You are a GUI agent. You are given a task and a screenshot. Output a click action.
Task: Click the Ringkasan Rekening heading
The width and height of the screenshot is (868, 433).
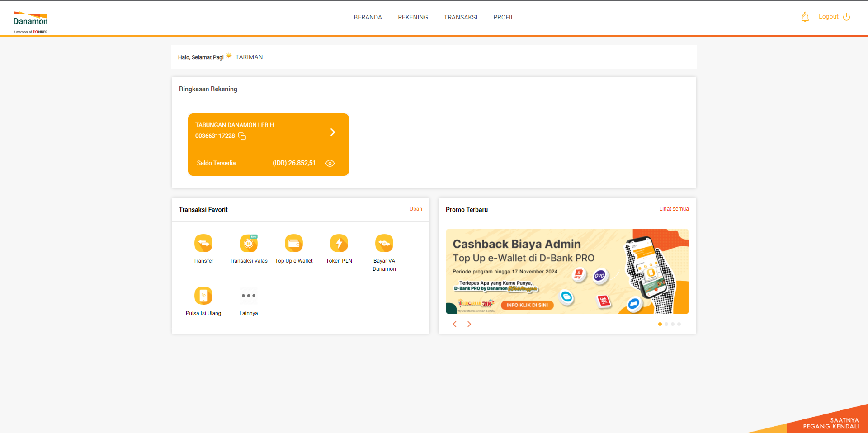[208, 89]
